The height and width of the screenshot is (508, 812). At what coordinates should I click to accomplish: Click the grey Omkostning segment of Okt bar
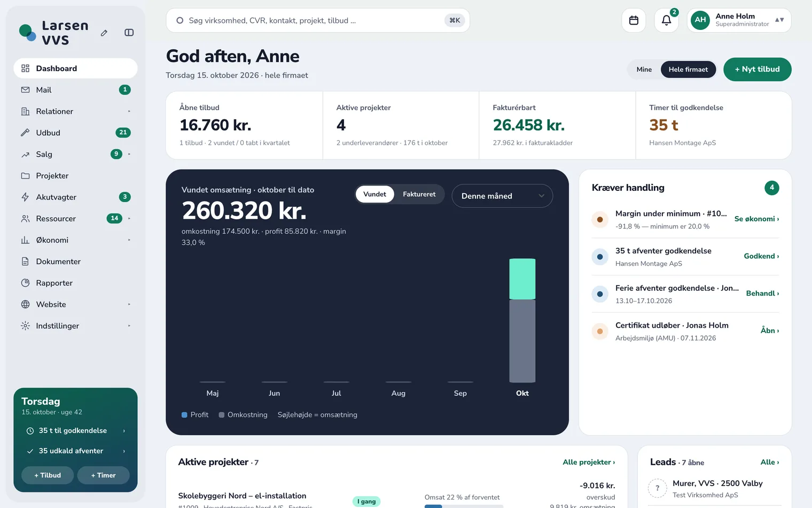coord(522,341)
